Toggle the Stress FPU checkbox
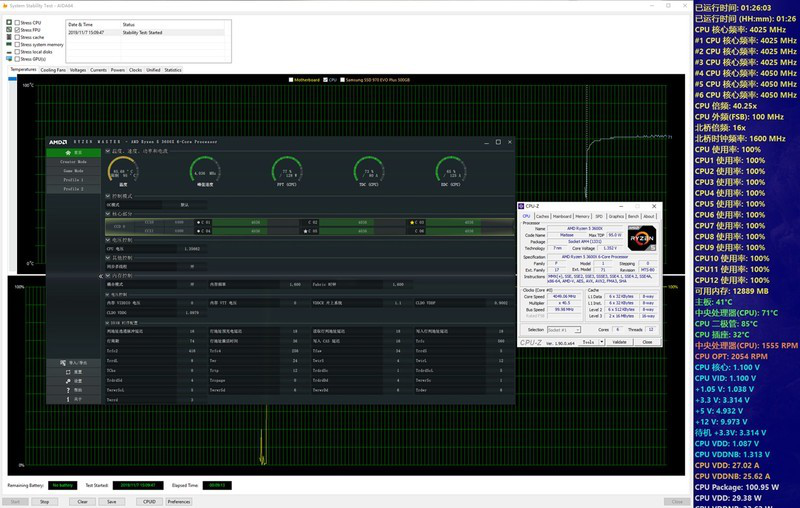This screenshot has height=508, width=800. pos(17,30)
